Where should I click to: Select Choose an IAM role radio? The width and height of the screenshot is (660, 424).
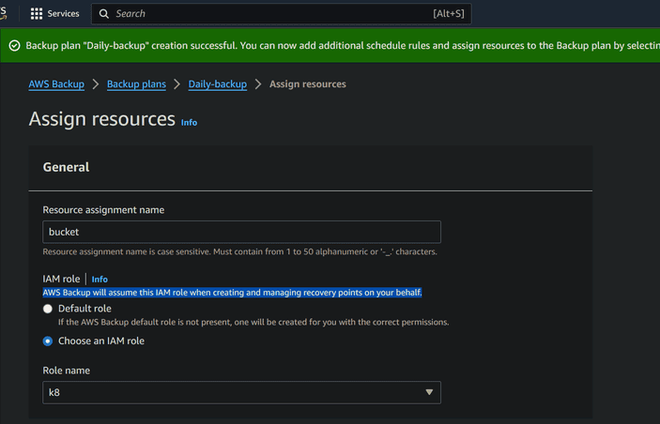pos(48,341)
